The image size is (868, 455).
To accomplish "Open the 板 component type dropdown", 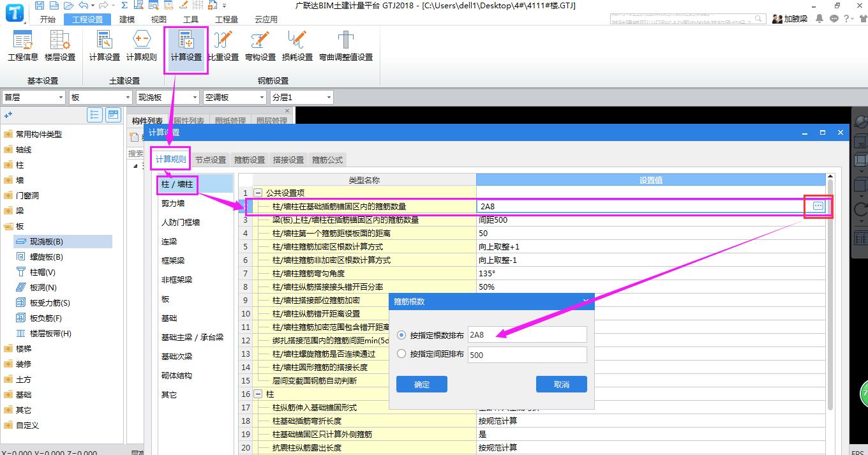I will [101, 97].
